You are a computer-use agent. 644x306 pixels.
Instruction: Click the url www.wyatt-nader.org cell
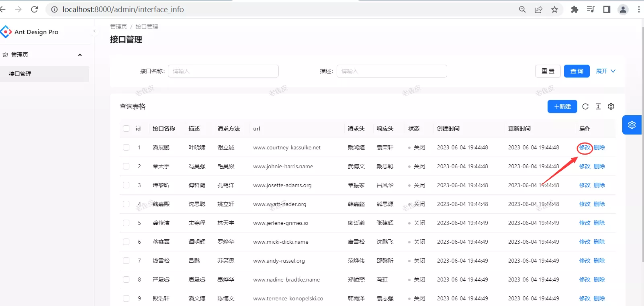280,204
